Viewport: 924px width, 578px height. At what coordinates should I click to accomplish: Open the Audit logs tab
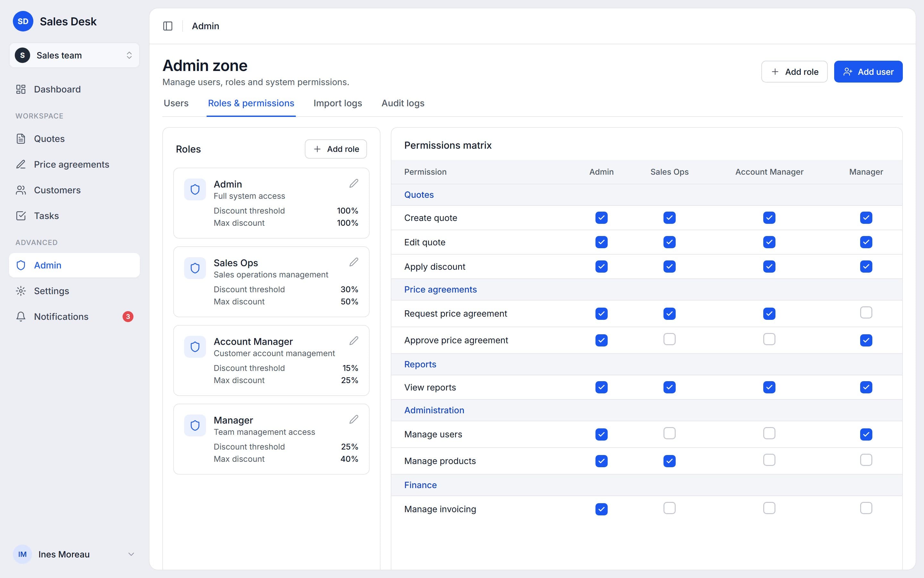tap(403, 103)
